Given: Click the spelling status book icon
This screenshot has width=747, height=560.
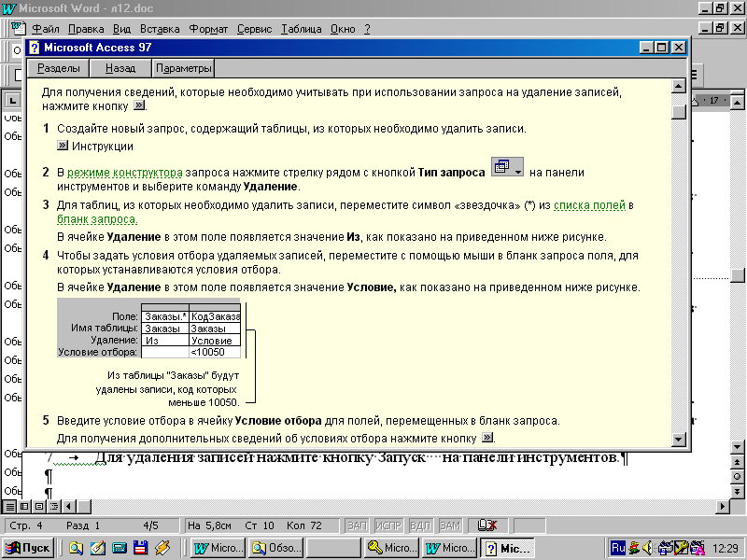Looking at the screenshot, I should point(487,525).
